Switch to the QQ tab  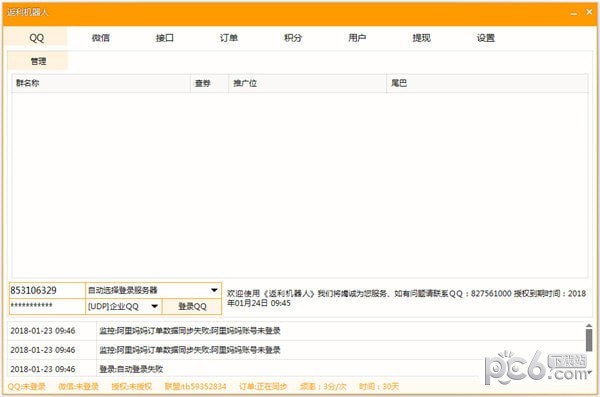point(37,38)
